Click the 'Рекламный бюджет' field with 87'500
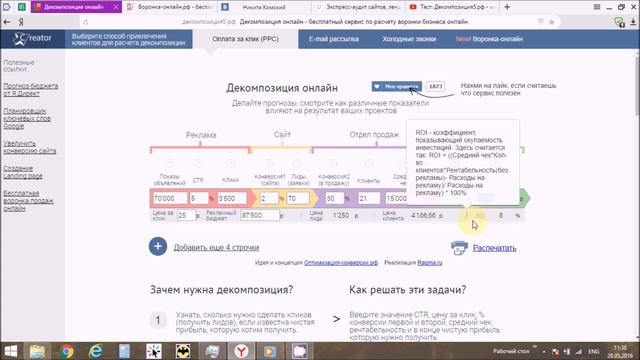Viewport: 640px width, 360px height. [260, 215]
